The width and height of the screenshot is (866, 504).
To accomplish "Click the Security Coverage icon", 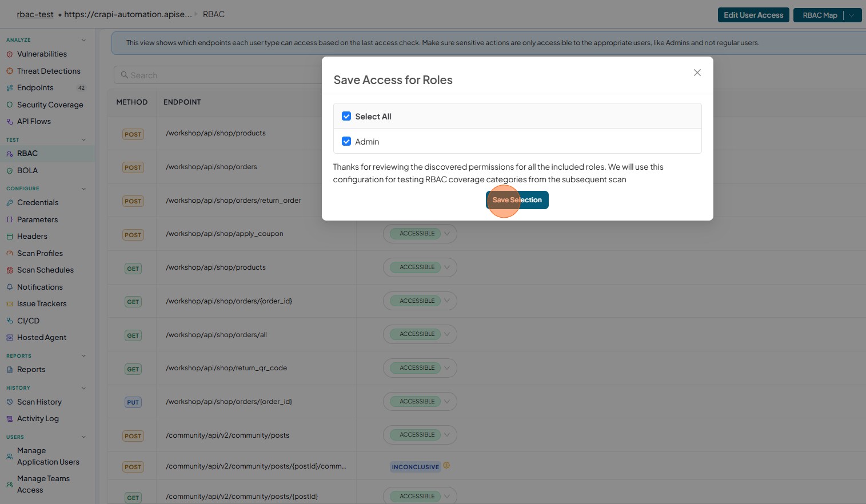I will (x=10, y=105).
